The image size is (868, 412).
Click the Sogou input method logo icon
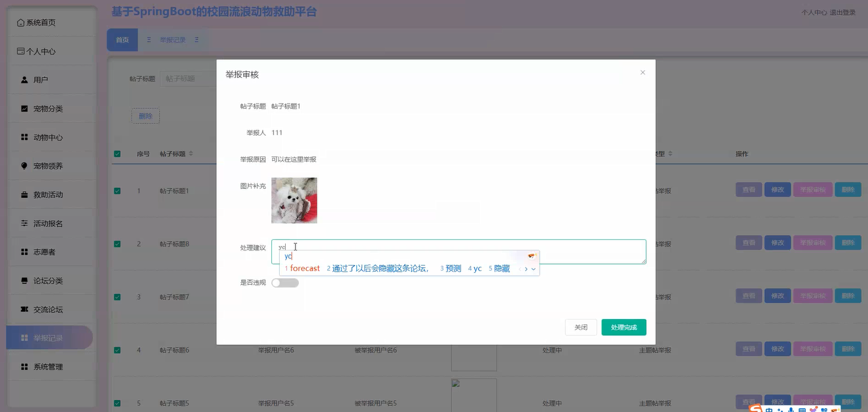755,409
